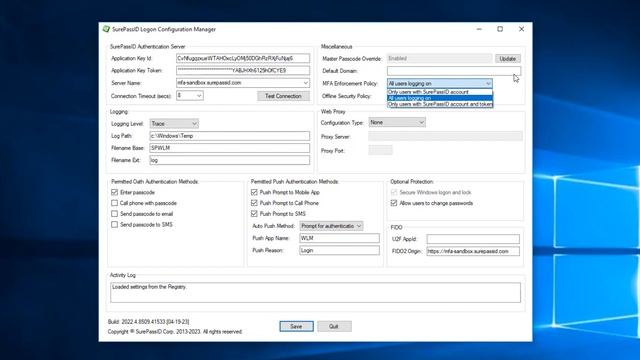Image resolution: width=640 pixels, height=360 pixels.
Task: Check Send passcode to SMS
Action: (114, 224)
